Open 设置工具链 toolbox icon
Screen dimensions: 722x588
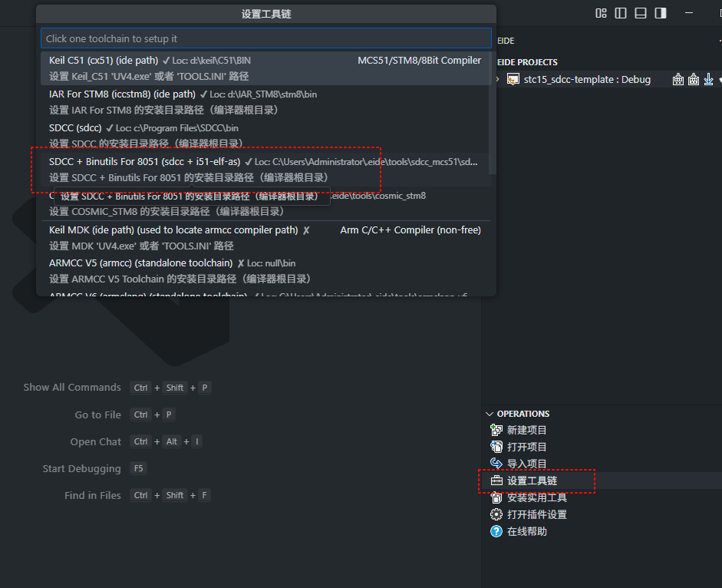[x=496, y=481]
